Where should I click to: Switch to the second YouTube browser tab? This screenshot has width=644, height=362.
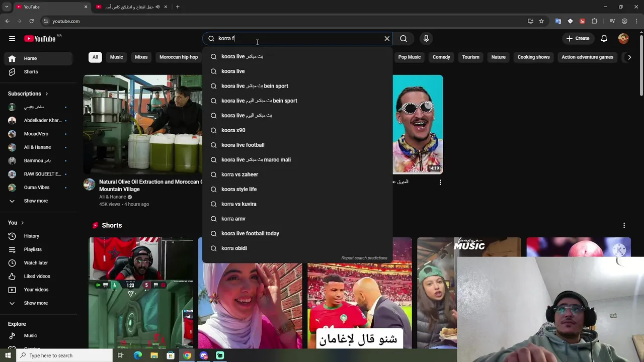point(132,7)
